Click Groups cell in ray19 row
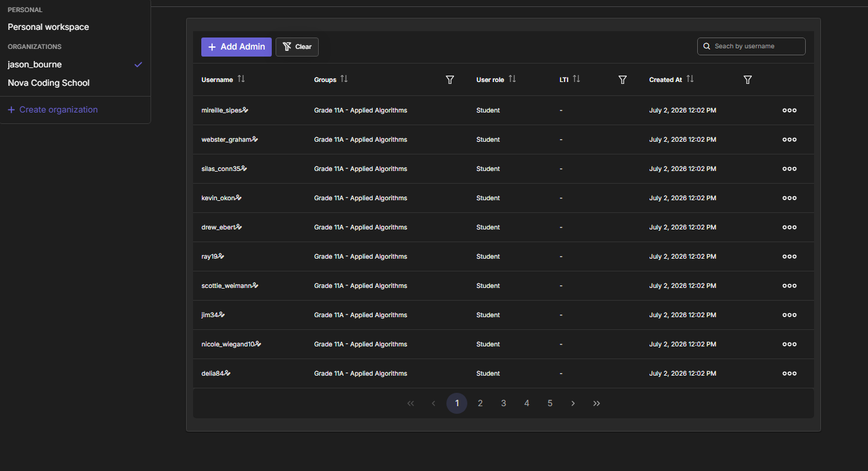 click(x=361, y=257)
